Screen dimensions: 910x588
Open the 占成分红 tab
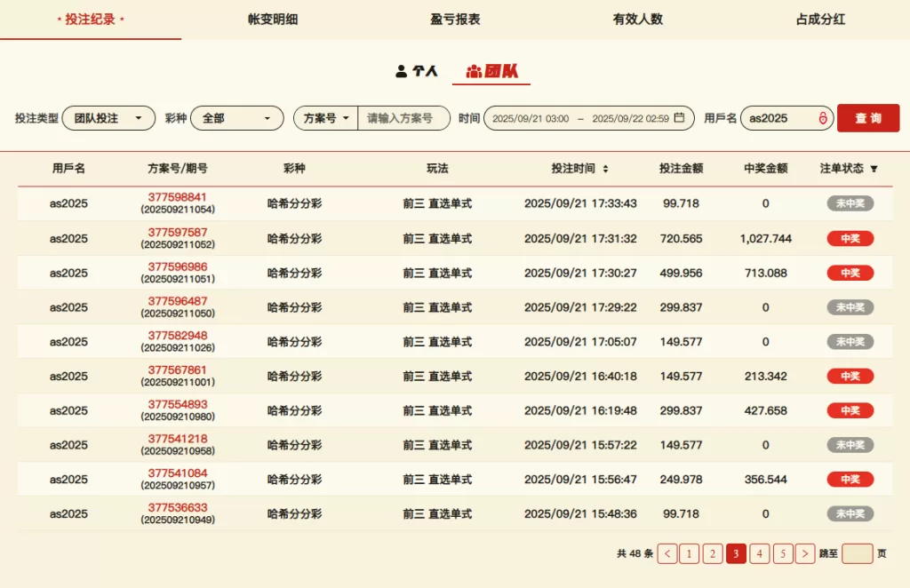(x=819, y=19)
